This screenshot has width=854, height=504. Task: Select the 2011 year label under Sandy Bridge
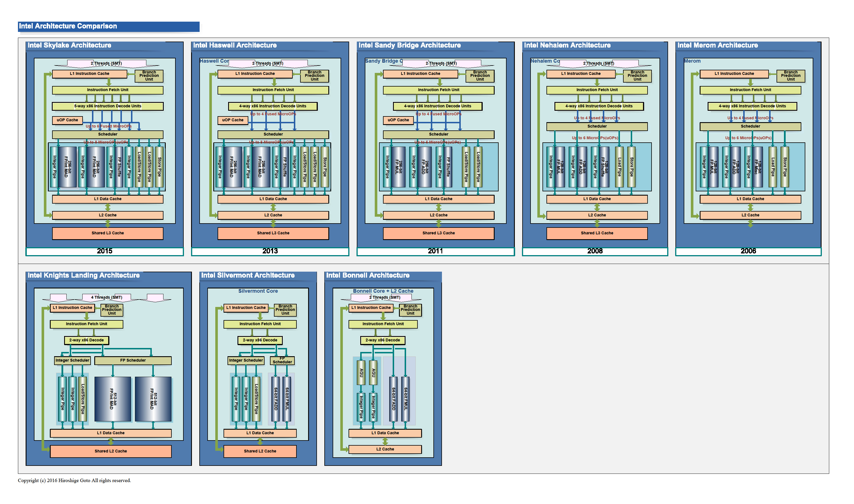click(436, 251)
